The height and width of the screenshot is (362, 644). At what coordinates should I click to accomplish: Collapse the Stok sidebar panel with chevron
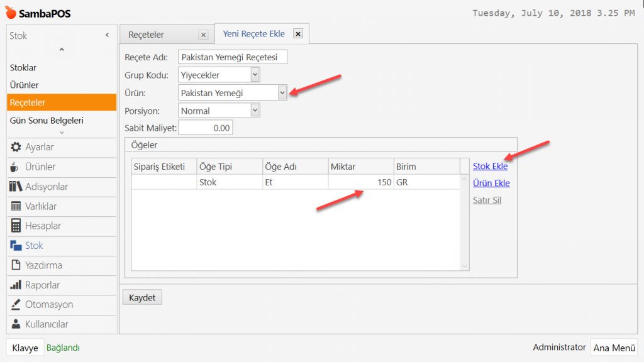tap(107, 36)
